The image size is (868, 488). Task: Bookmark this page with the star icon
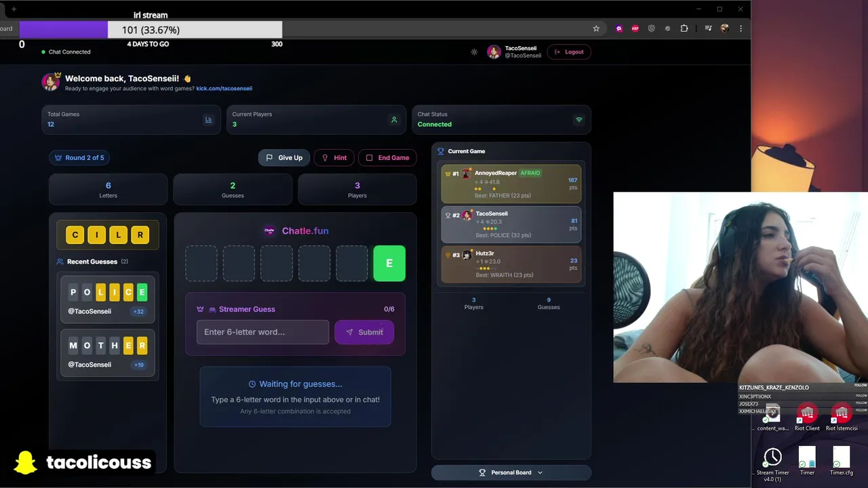click(596, 28)
